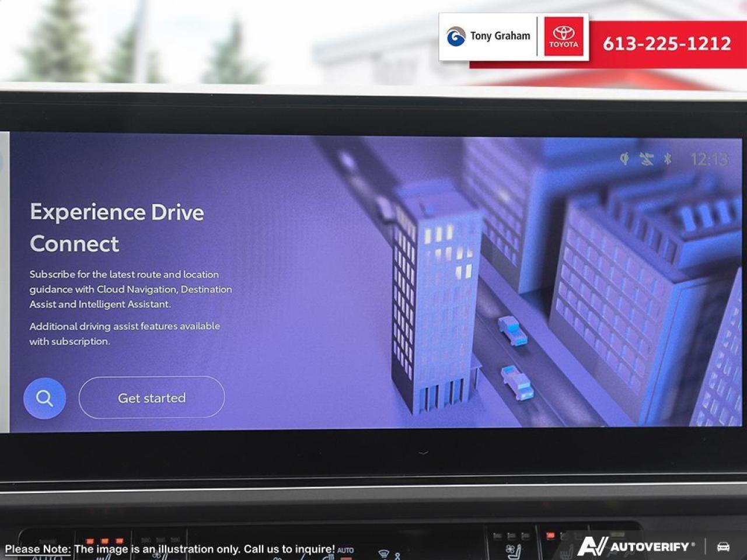Tap the small chevron below the display
The width and height of the screenshot is (747, 560).
click(x=424, y=452)
